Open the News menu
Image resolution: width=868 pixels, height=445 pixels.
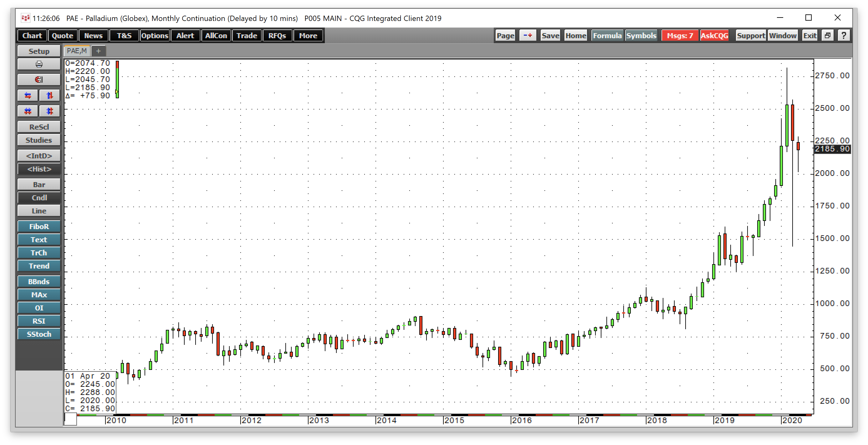pos(93,35)
